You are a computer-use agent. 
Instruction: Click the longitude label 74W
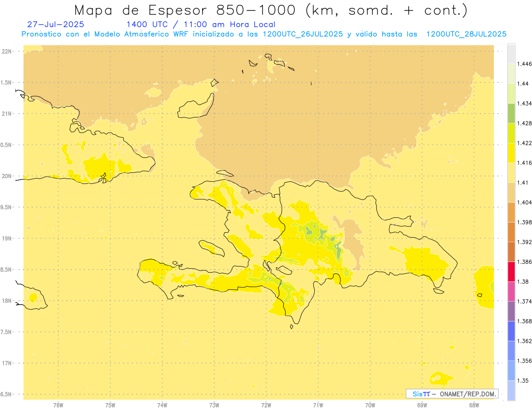coord(162,405)
